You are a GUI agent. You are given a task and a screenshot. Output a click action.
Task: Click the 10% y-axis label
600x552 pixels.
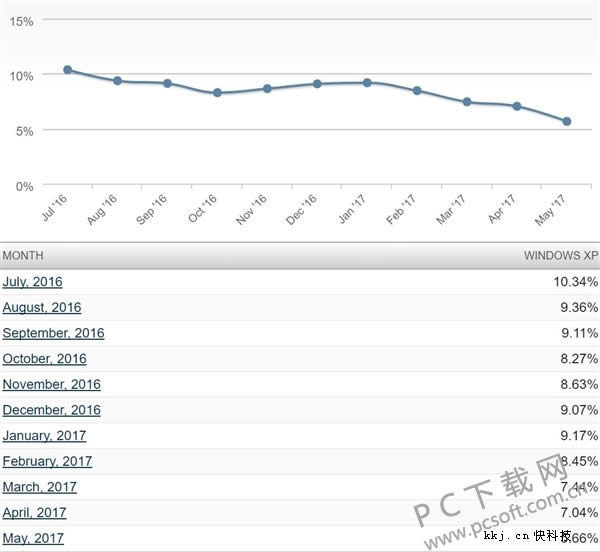coord(22,76)
